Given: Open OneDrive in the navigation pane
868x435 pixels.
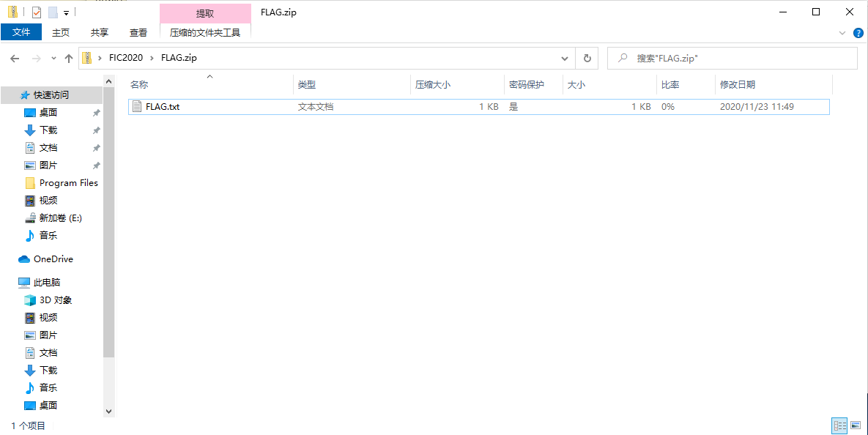Looking at the screenshot, I should click(53, 259).
